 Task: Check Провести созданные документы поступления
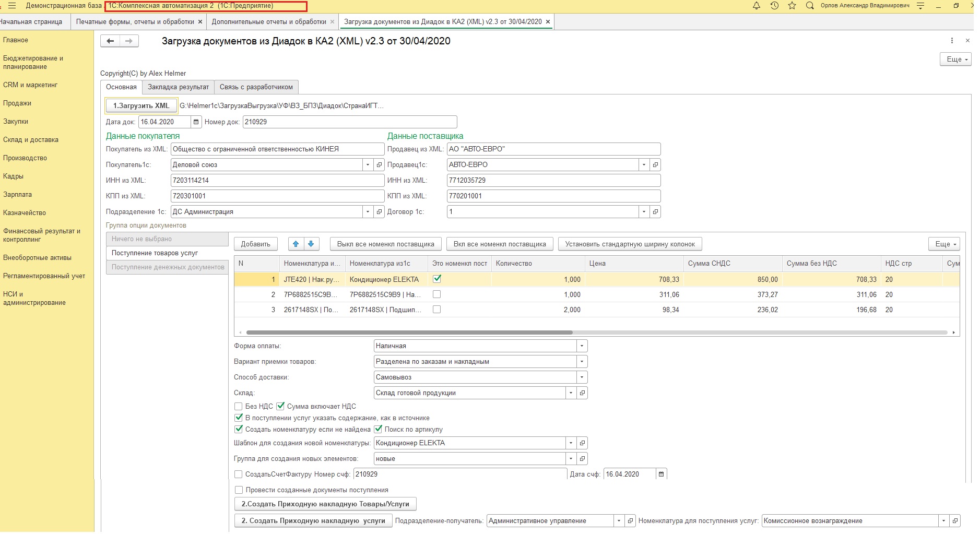coord(239,490)
